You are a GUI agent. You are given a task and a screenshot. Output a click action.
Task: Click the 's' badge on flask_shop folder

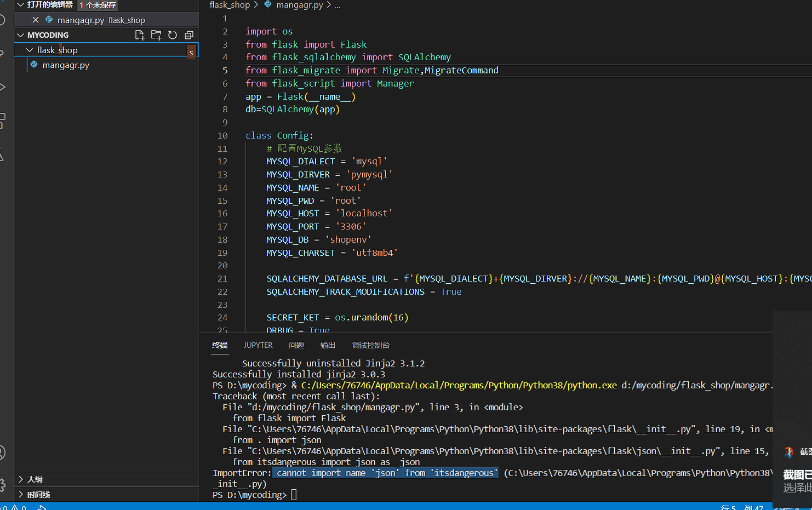pyautogui.click(x=191, y=53)
